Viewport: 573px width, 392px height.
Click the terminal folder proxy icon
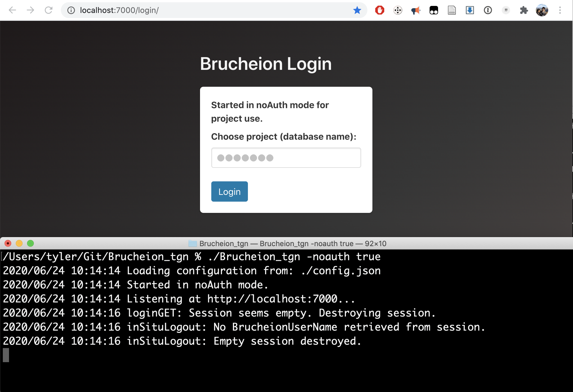193,244
